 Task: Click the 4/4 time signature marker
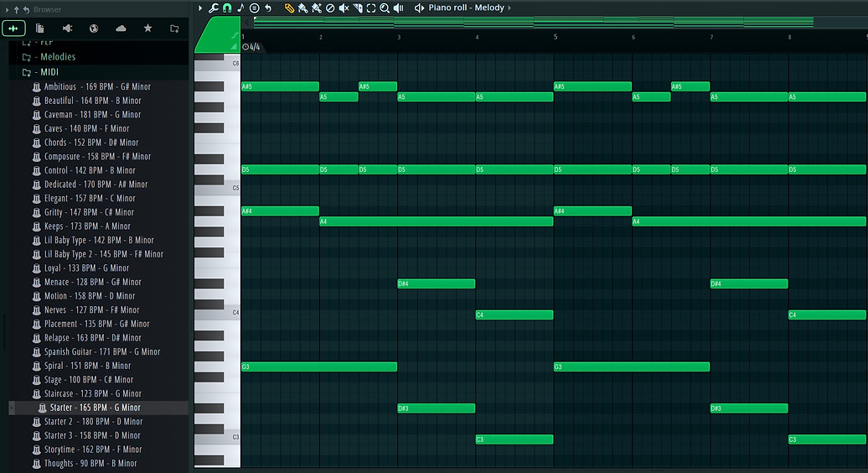(251, 47)
